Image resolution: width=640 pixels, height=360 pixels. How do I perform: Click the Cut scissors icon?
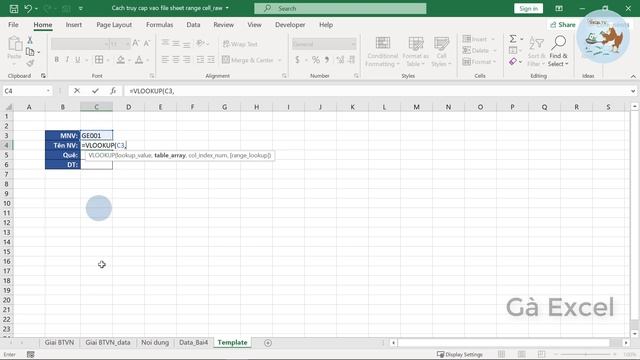point(30,40)
